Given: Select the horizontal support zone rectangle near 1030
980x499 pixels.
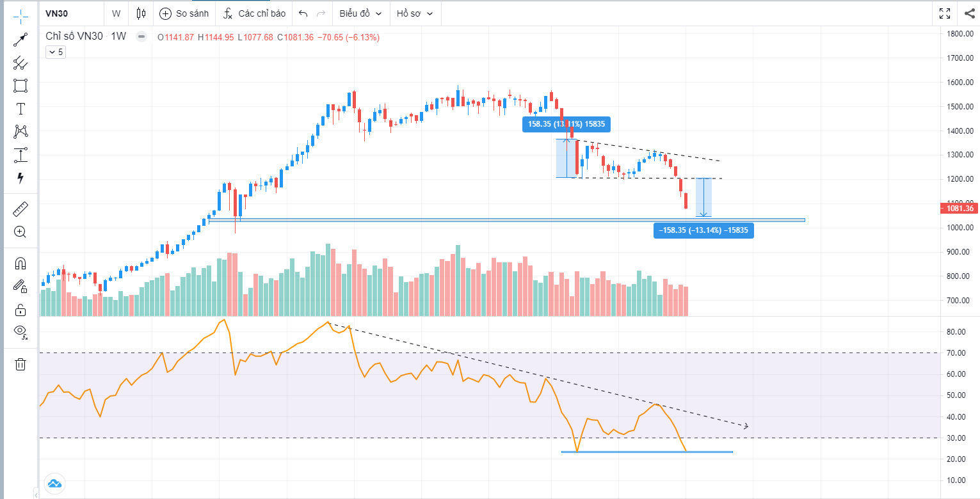Looking at the screenshot, I should pyautogui.click(x=506, y=220).
